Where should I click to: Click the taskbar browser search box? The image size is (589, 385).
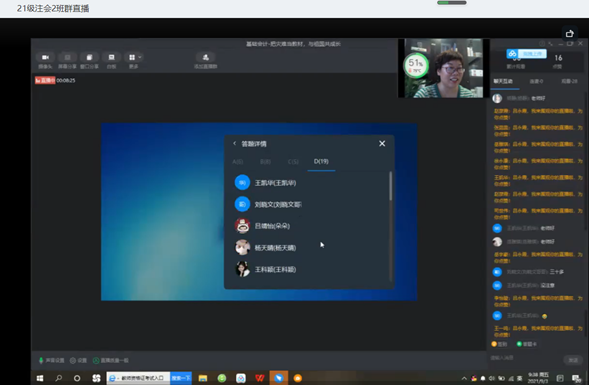tap(139, 378)
